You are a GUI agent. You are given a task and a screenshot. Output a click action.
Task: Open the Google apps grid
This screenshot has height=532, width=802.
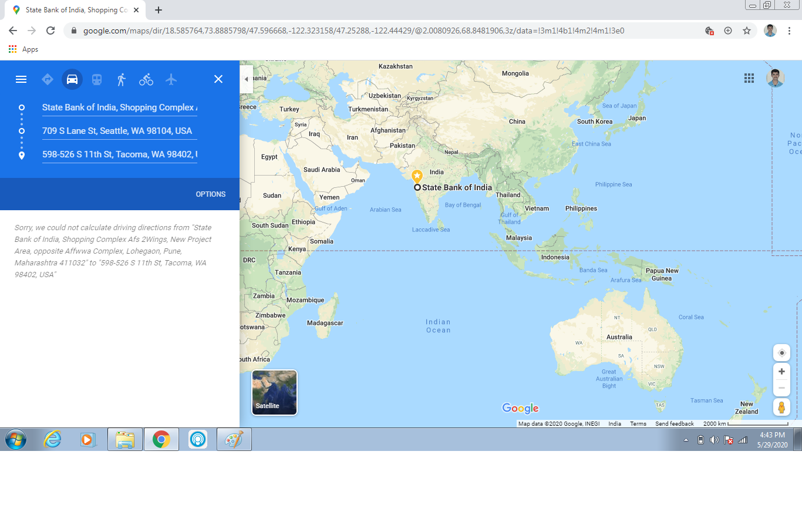[x=749, y=78]
